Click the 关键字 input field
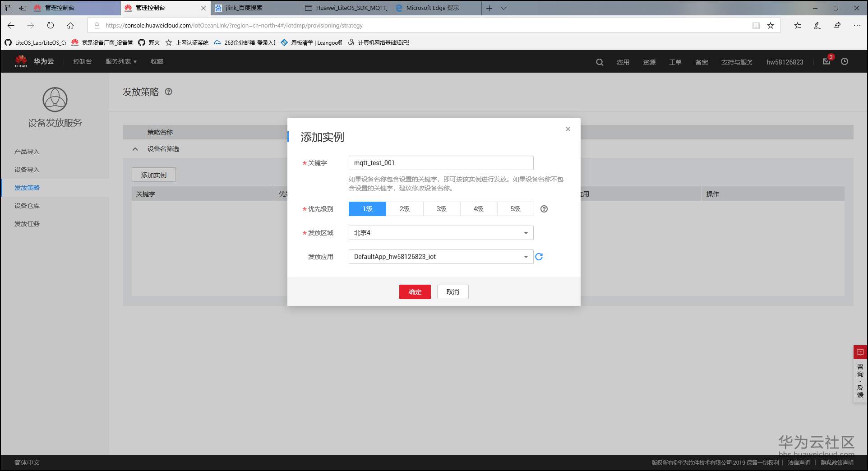This screenshot has height=471, width=868. pos(441,163)
